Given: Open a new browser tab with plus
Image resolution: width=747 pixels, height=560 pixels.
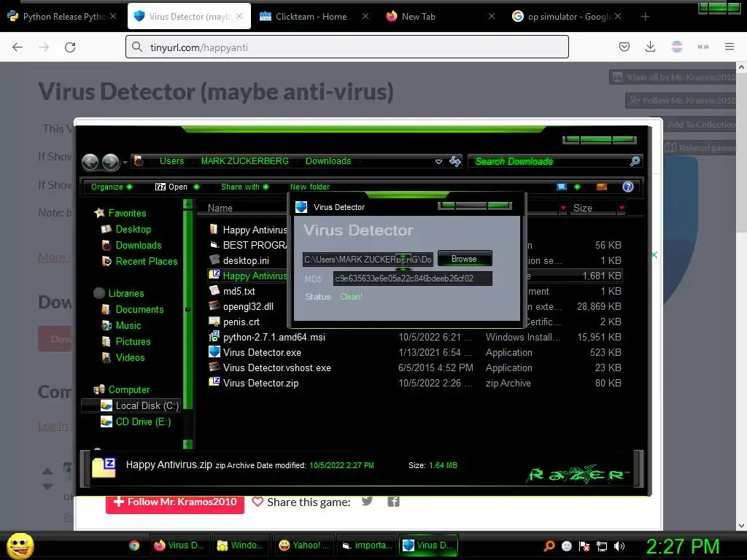Looking at the screenshot, I should (x=645, y=17).
